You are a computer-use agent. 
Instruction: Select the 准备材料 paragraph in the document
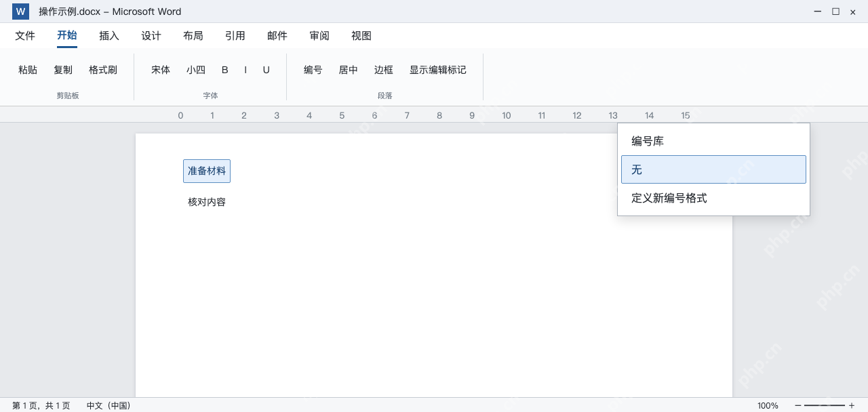coord(207,171)
